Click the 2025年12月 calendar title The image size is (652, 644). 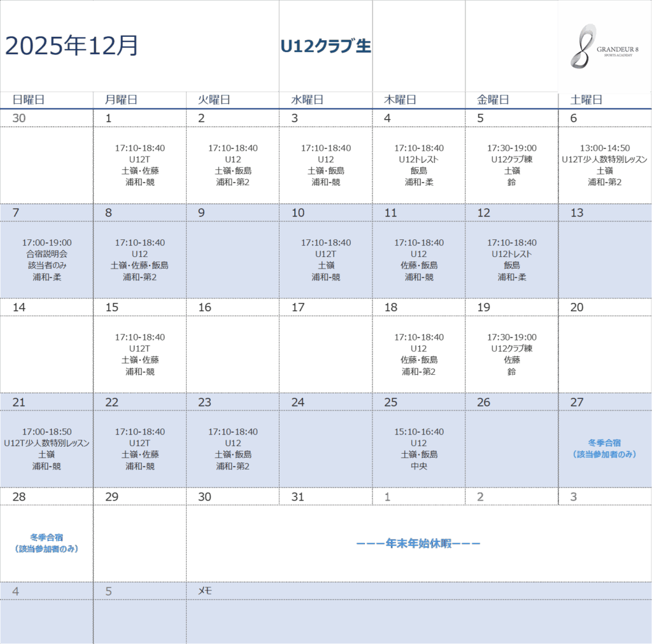pos(71,46)
